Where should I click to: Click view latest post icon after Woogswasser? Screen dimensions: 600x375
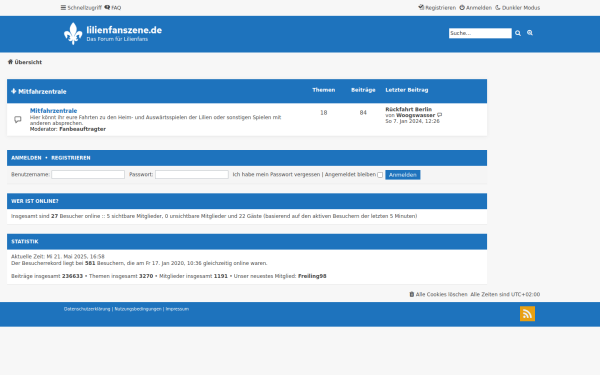click(x=440, y=115)
